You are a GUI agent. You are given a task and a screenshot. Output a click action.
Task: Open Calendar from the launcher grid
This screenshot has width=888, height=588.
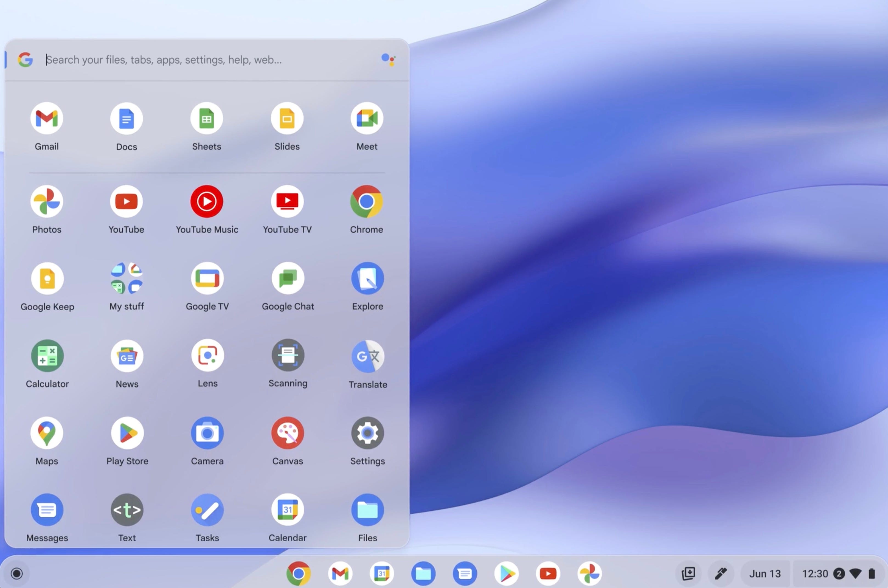tap(288, 510)
